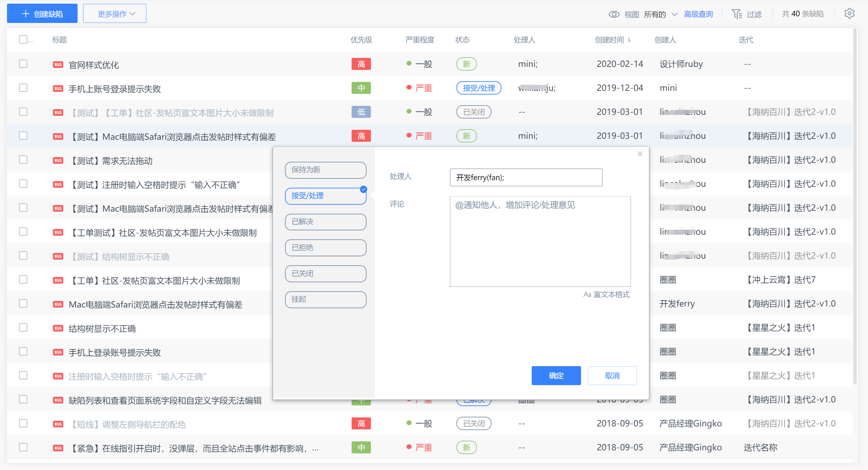Click 取消 to cancel the dialog
This screenshot has height=470, width=868.
pyautogui.click(x=612, y=375)
